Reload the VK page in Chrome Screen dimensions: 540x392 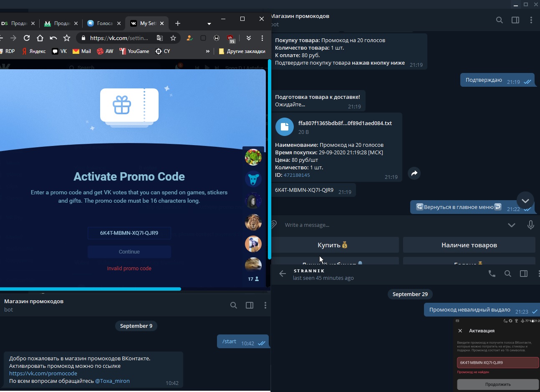(27, 38)
